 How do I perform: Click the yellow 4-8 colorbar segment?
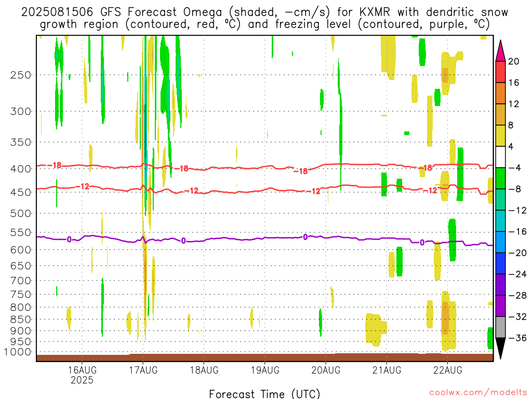click(500, 136)
